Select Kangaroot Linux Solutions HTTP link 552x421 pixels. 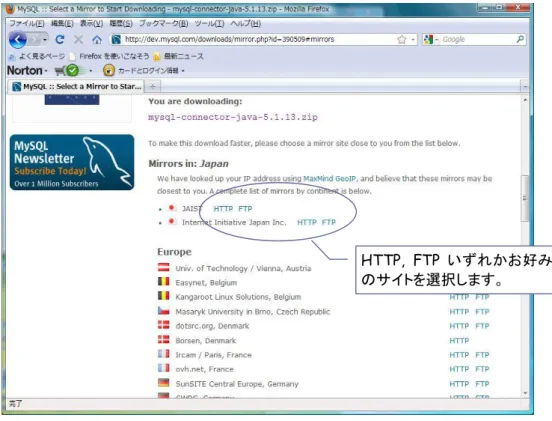(459, 297)
